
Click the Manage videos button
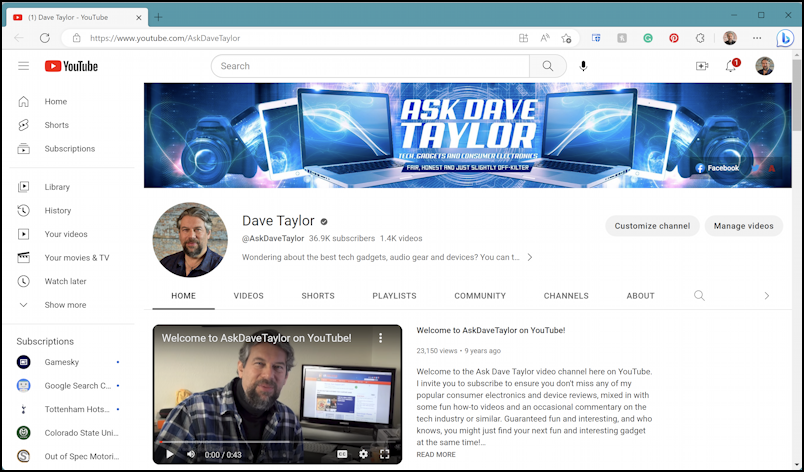pos(743,226)
